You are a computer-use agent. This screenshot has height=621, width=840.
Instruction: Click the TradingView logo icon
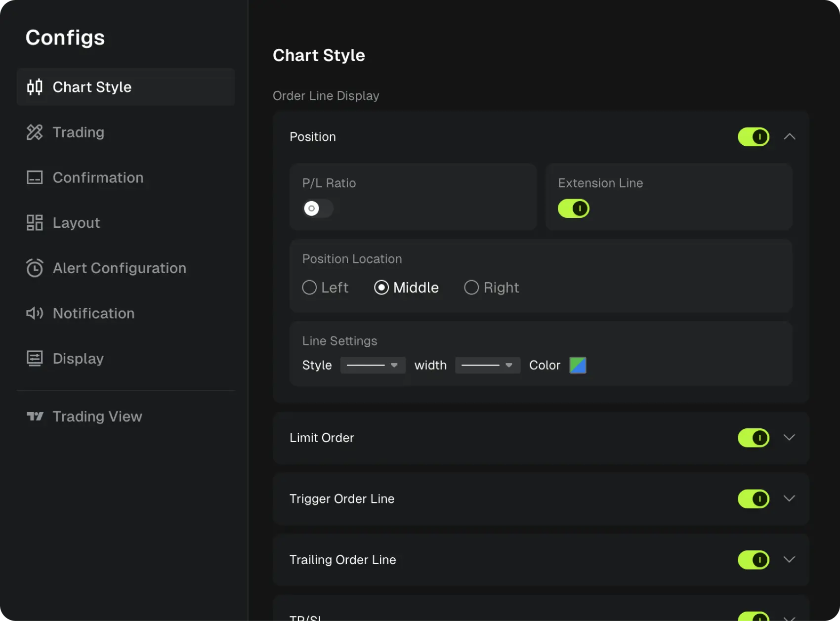tap(35, 416)
